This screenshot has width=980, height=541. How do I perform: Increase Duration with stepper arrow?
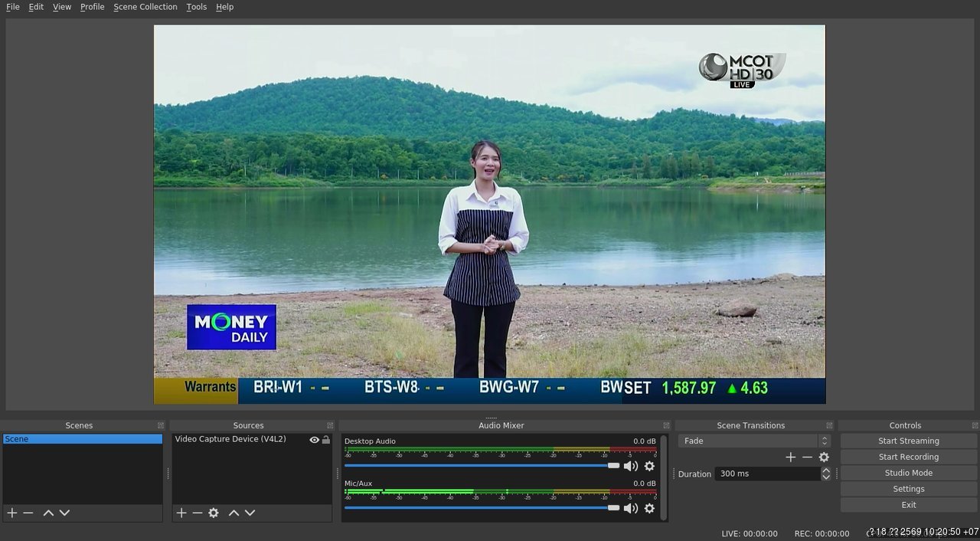[x=825, y=471]
